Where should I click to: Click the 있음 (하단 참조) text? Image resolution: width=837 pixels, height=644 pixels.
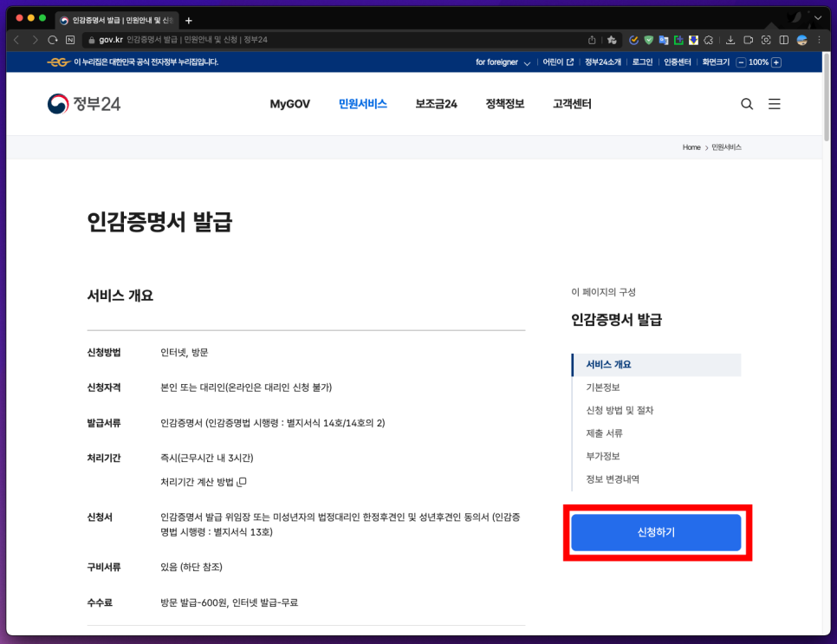pyautogui.click(x=191, y=567)
